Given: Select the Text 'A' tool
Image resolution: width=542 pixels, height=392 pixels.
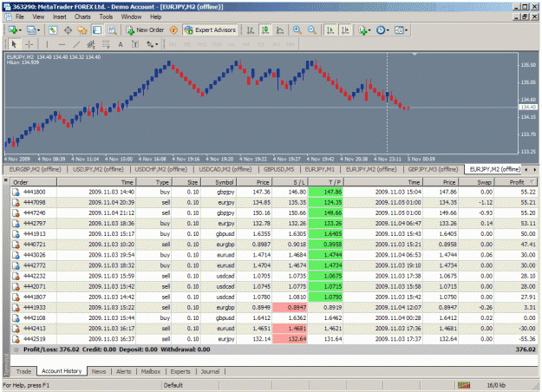Looking at the screenshot, I should tap(121, 44).
